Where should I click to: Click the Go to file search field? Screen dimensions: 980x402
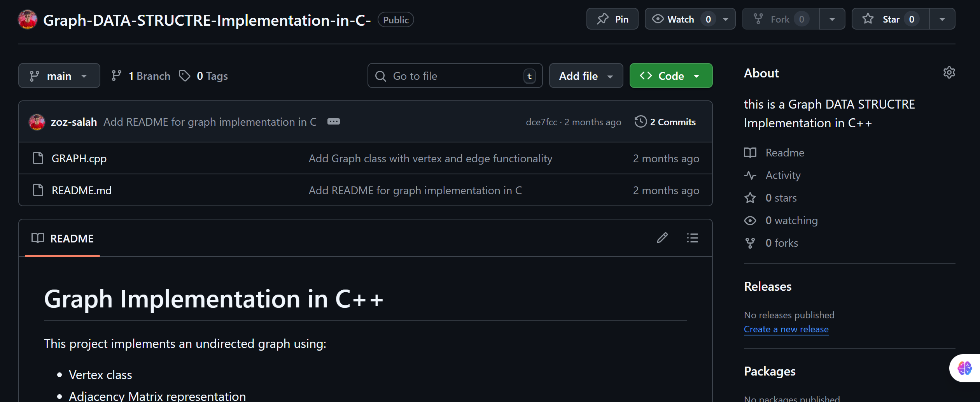point(454,75)
